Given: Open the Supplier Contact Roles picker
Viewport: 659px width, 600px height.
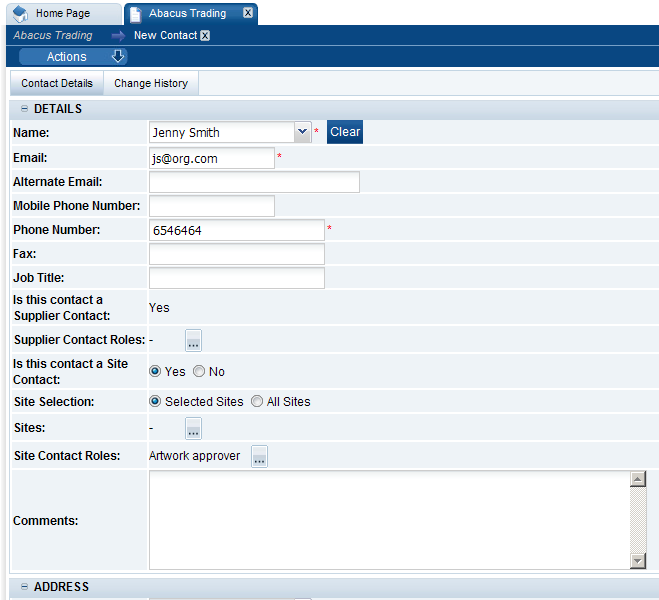Looking at the screenshot, I should point(193,340).
